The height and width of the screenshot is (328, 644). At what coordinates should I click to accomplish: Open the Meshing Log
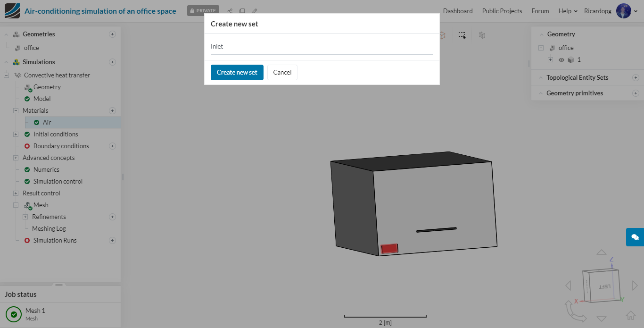click(x=49, y=228)
